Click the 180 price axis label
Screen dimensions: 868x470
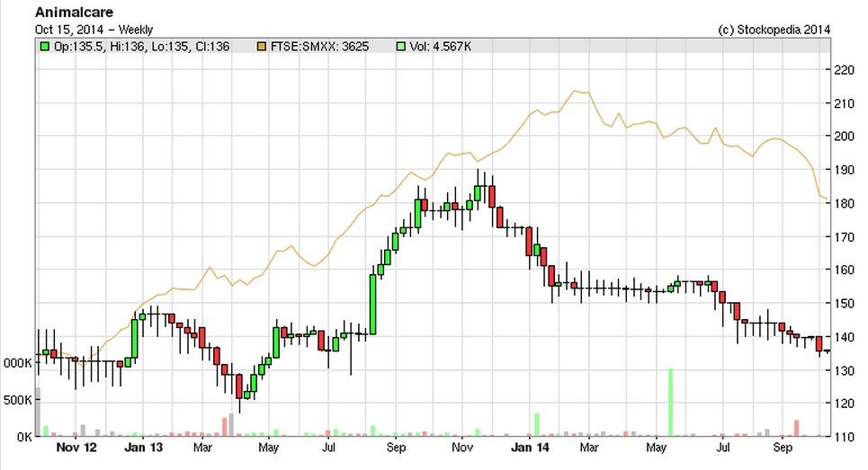pos(845,203)
